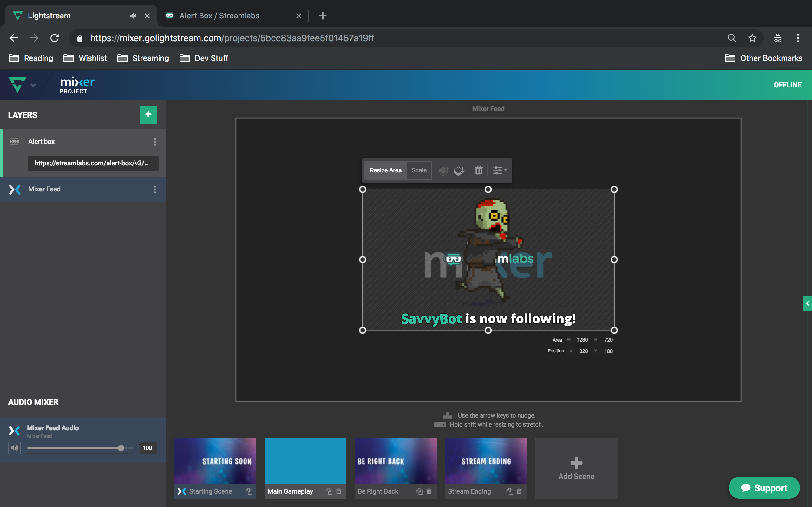This screenshot has height=507, width=812.
Task: Open the Support chat
Action: (764, 488)
